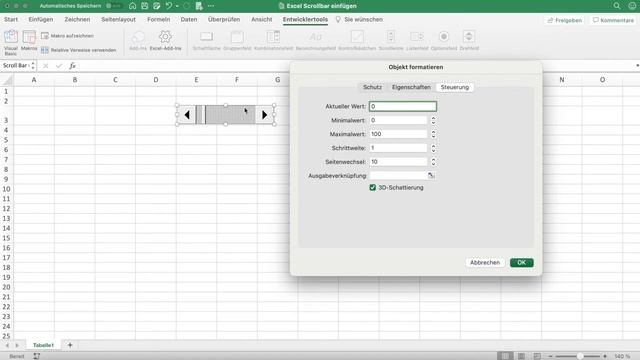Open the undo history dropdown arrow
Screen dimensions: 640x360
tap(177, 6)
